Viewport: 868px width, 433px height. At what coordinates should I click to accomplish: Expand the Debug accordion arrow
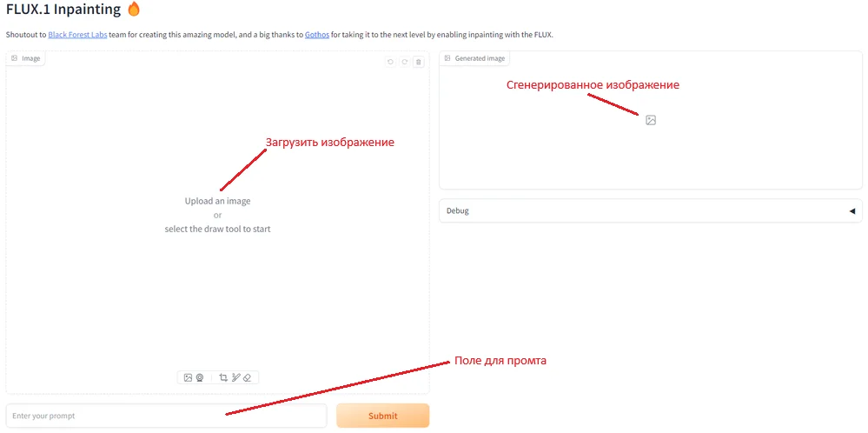[851, 210]
